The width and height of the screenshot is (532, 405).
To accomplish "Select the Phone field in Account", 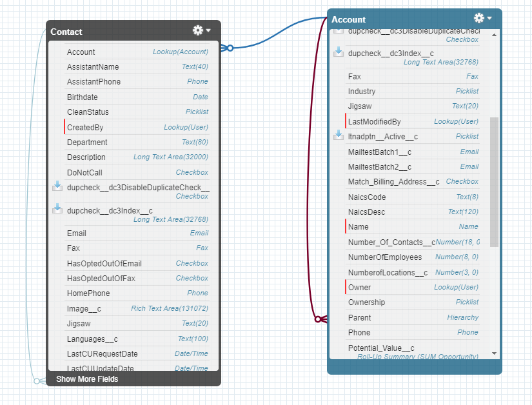I will (x=413, y=332).
